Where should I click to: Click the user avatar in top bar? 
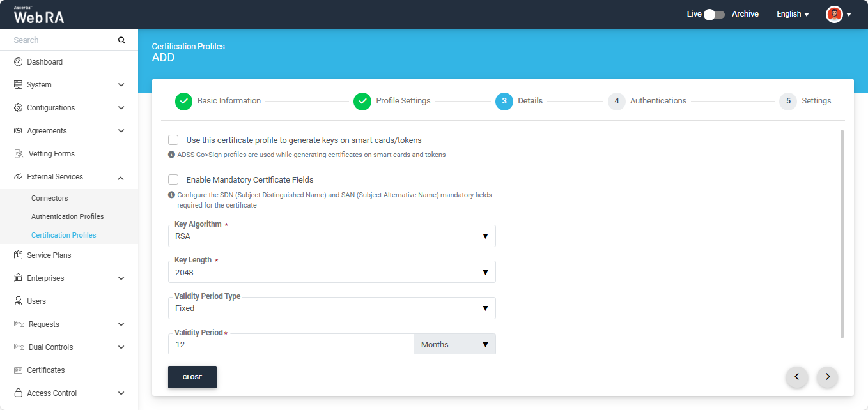(x=834, y=14)
